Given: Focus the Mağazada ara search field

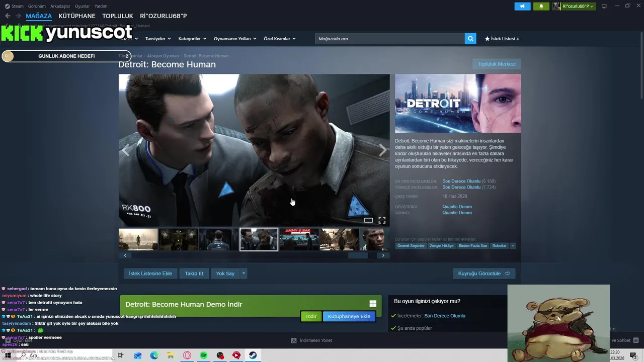Looking at the screenshot, I should pyautogui.click(x=390, y=38).
